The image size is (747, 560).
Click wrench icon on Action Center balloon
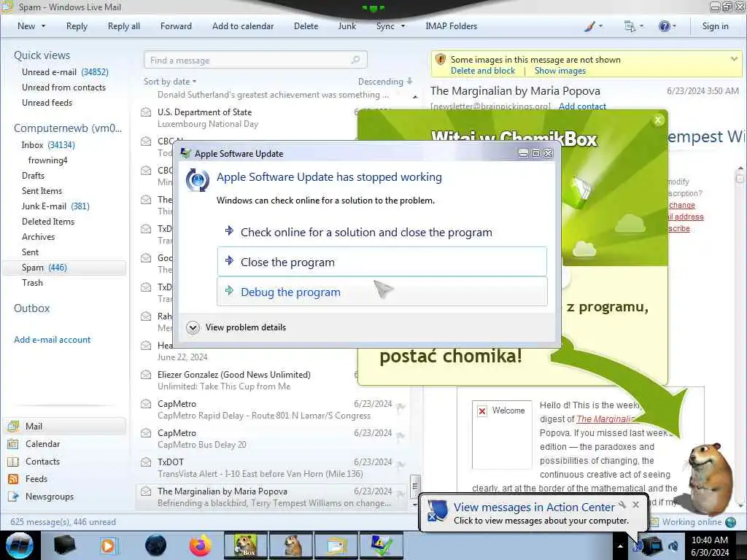[x=622, y=505]
